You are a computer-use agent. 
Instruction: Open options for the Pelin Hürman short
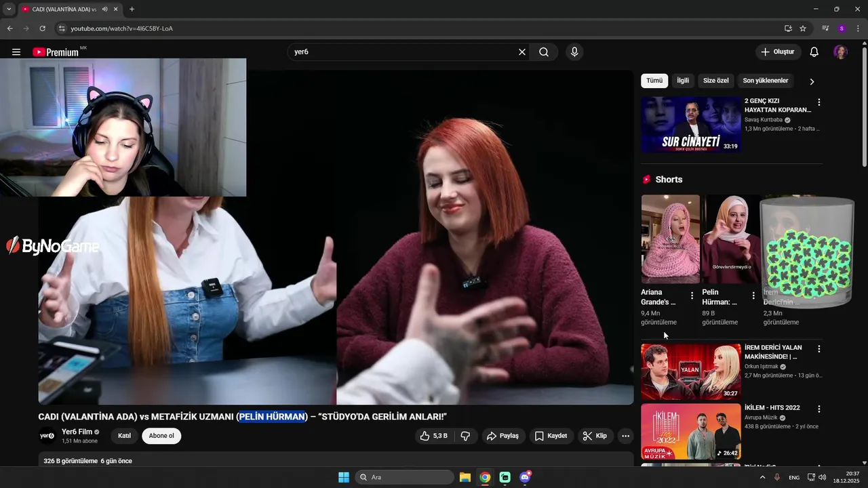point(753,296)
